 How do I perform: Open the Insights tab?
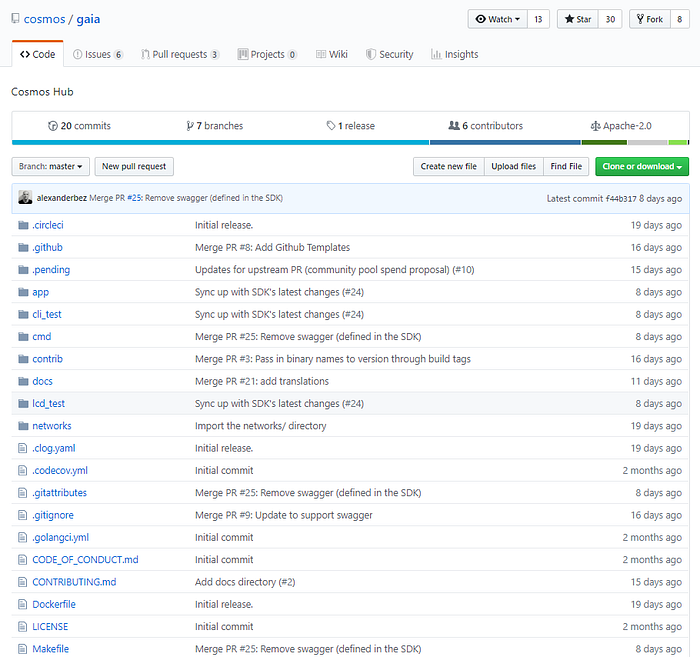coord(454,54)
